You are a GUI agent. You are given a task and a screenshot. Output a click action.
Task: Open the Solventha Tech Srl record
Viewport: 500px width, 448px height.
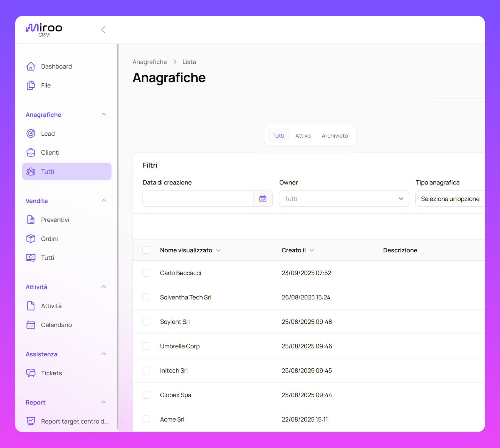pyautogui.click(x=186, y=297)
